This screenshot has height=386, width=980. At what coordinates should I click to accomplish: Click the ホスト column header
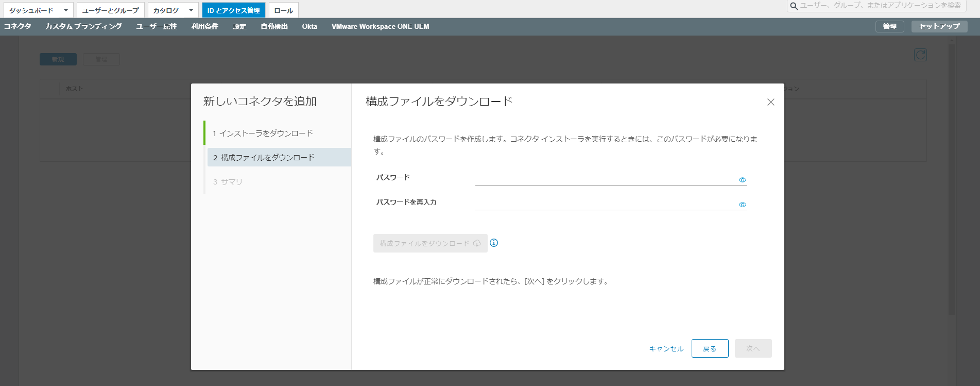click(x=74, y=89)
